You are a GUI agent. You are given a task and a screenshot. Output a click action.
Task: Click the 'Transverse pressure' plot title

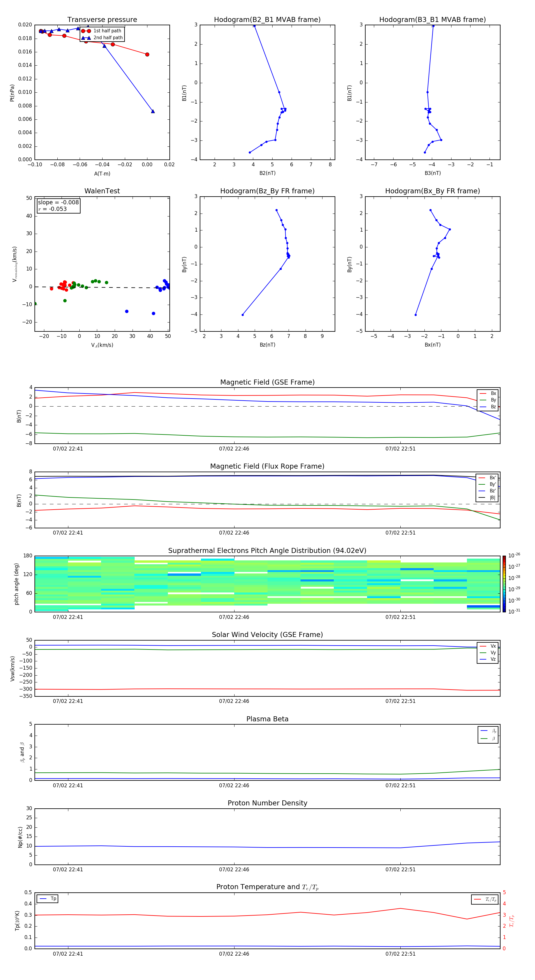[102, 19]
